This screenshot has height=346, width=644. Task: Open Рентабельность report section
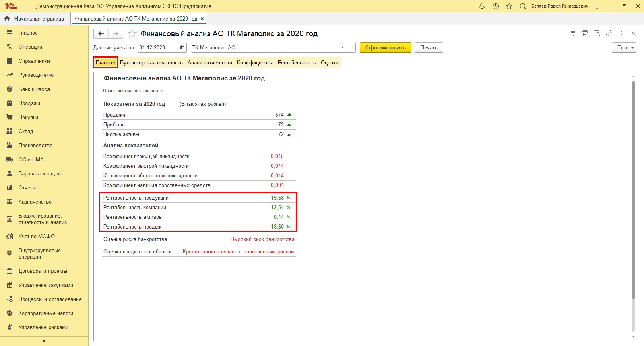click(297, 63)
